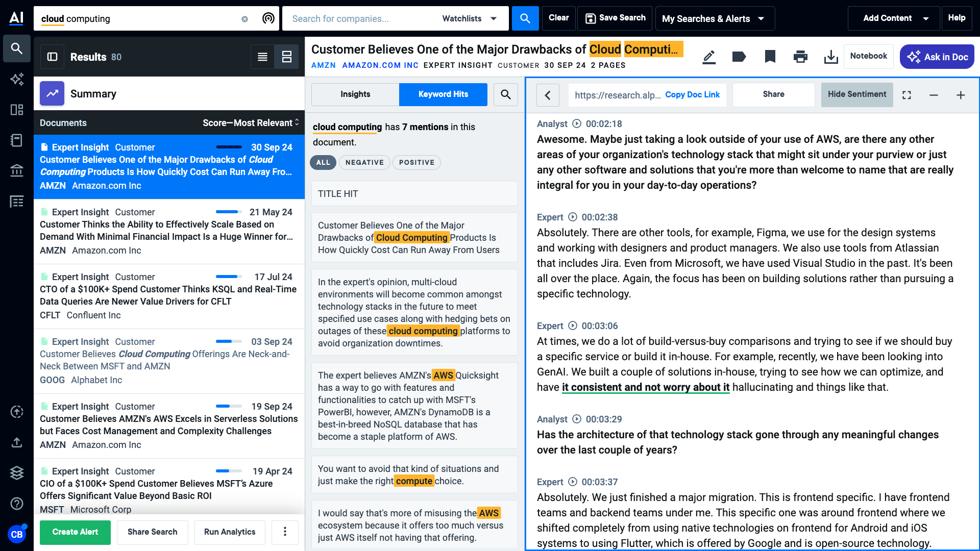The height and width of the screenshot is (551, 980).
Task: Expand My Searches & Alerts menu
Action: click(715, 18)
